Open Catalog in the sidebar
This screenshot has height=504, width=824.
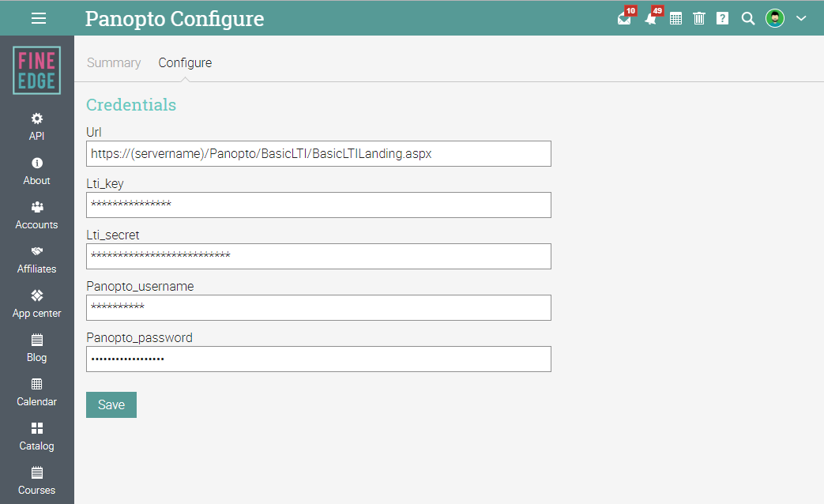[37, 436]
